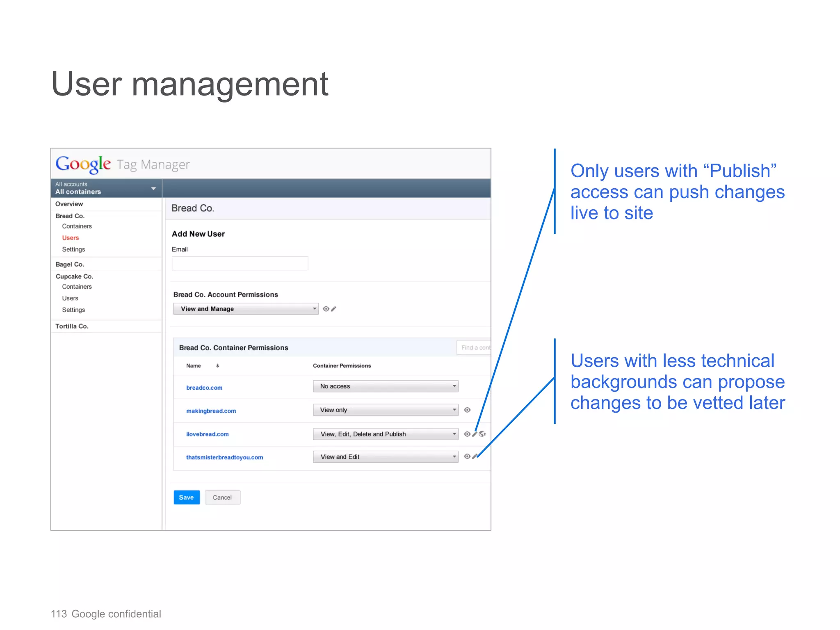840x630 pixels.
Task: Open View and Manage account permissions dropdown
Action: (246, 309)
